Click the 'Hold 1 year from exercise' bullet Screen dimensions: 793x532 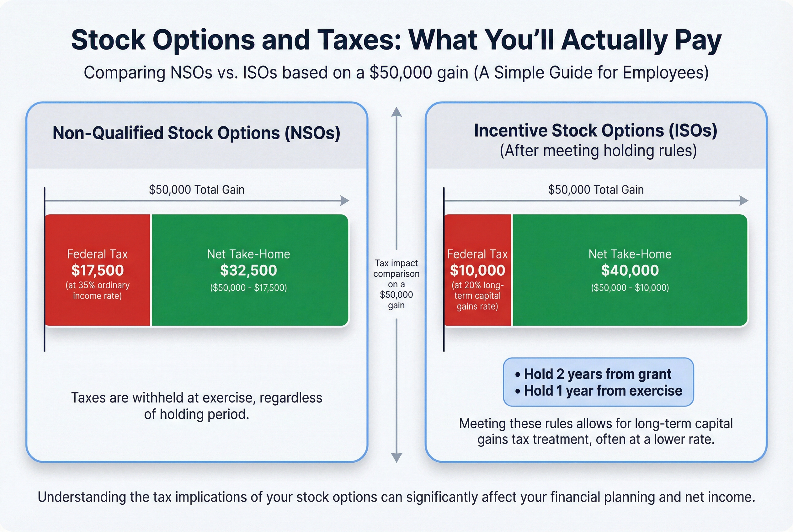(x=603, y=391)
